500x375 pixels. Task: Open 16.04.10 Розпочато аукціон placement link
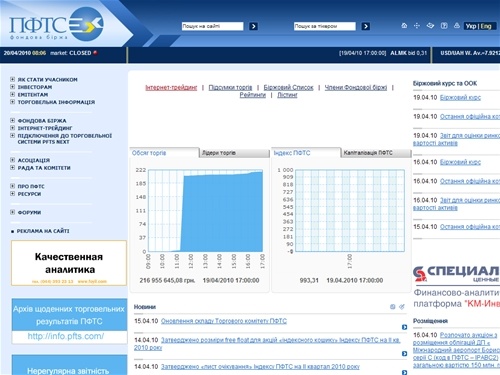457,350
